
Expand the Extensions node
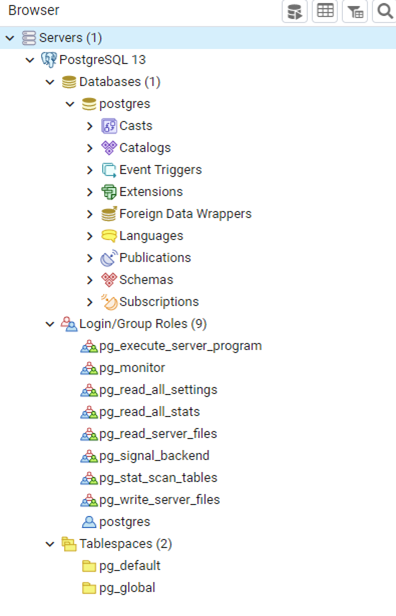(90, 192)
